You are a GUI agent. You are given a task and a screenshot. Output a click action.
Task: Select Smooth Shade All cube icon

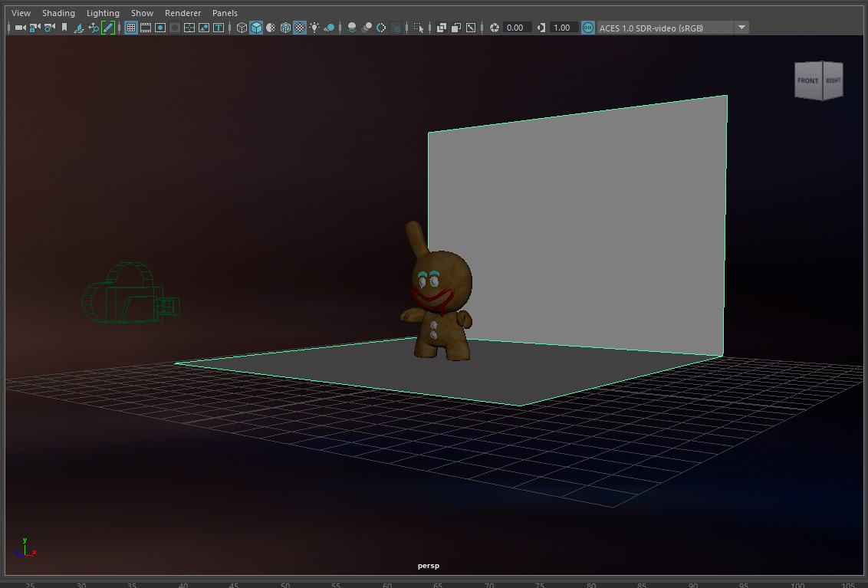[256, 28]
